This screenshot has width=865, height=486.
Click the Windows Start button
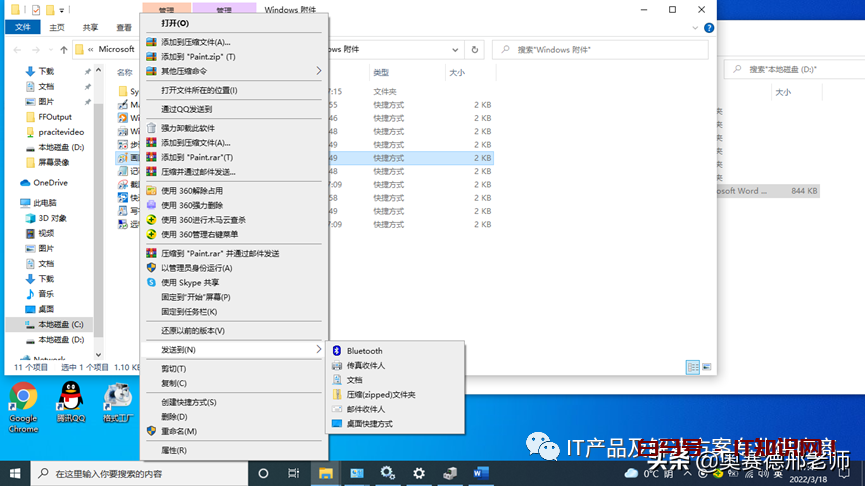[x=15, y=473]
